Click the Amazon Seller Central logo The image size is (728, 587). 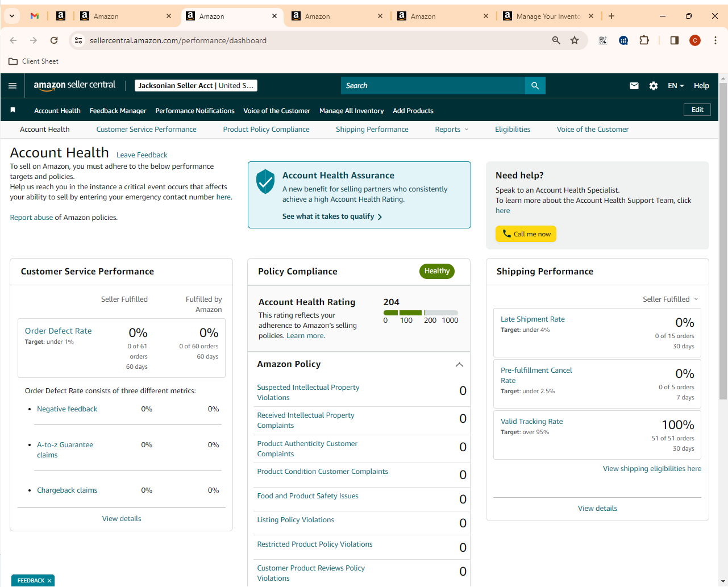tap(74, 85)
